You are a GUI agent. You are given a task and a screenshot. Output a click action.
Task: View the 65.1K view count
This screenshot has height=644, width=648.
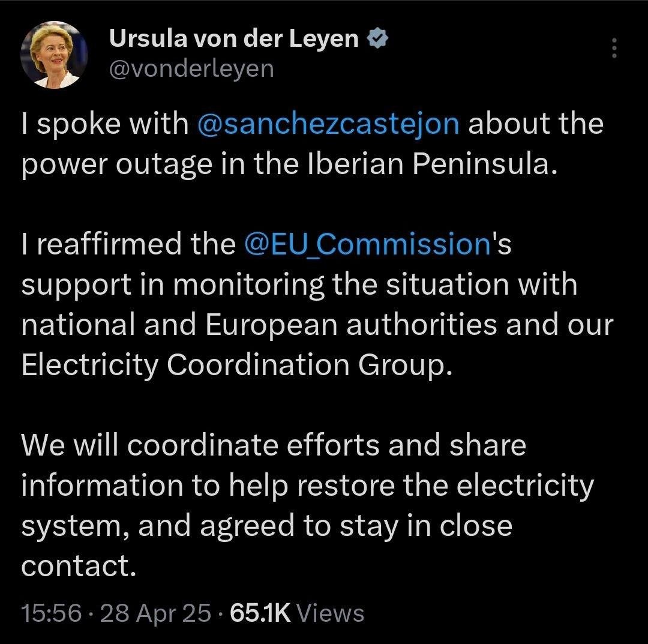coord(260,613)
